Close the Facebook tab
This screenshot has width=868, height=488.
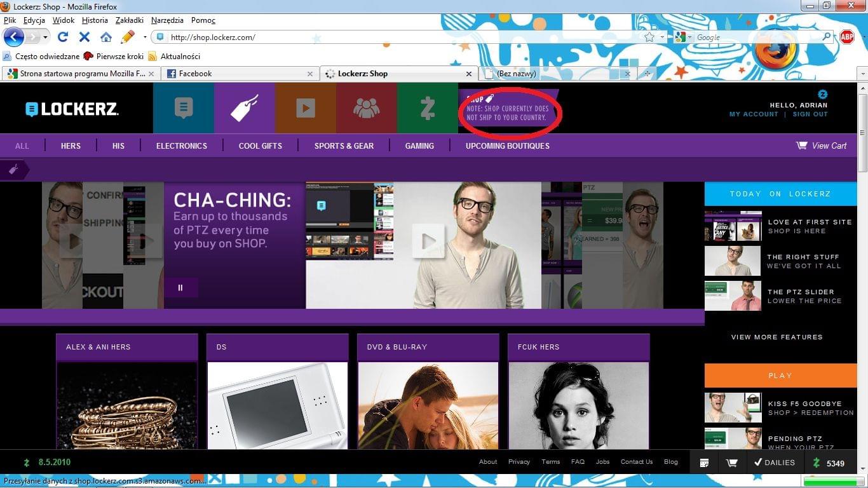[x=309, y=74]
